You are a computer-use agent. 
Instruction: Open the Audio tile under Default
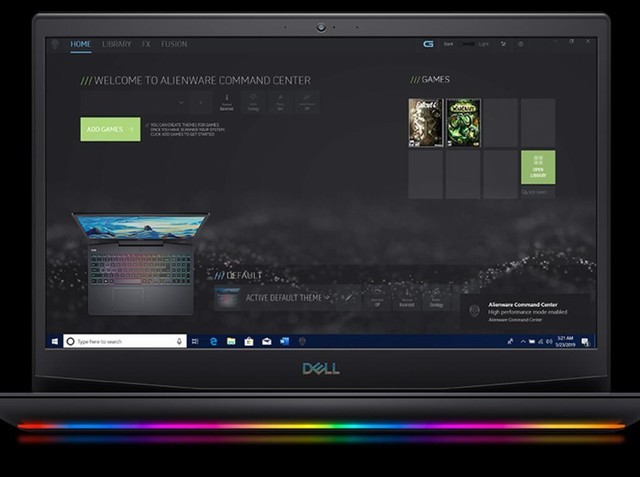(x=436, y=298)
